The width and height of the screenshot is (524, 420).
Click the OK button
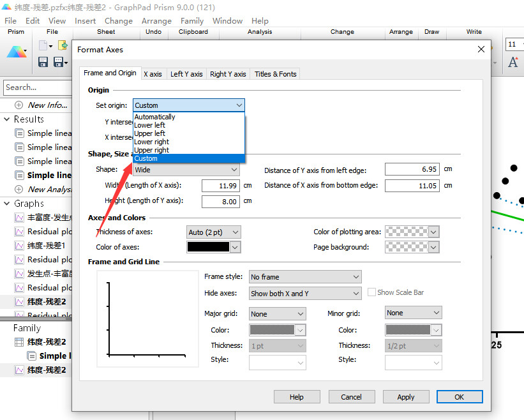(460, 396)
